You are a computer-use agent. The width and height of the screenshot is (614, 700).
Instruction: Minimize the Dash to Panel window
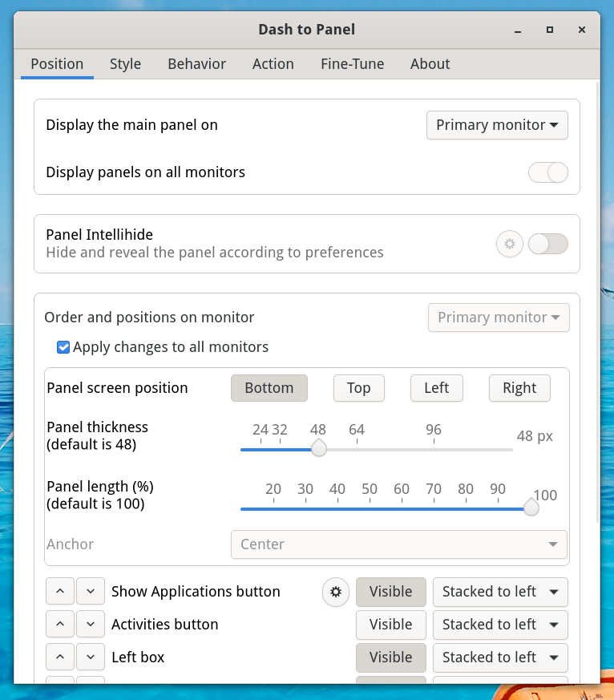click(518, 30)
